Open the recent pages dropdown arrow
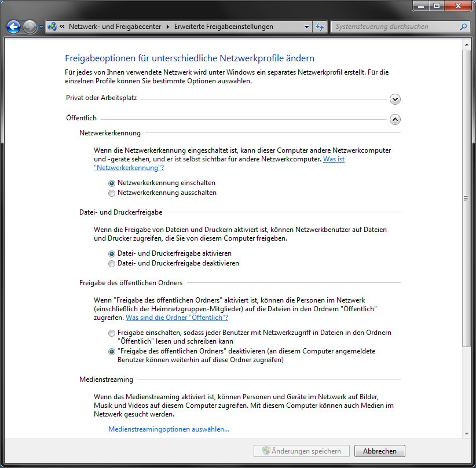This screenshot has height=468, width=476. [41, 27]
